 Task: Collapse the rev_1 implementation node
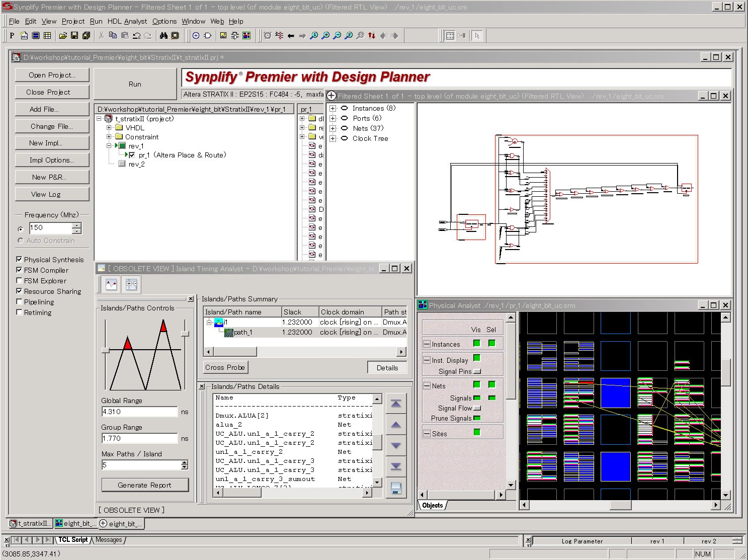(109, 146)
